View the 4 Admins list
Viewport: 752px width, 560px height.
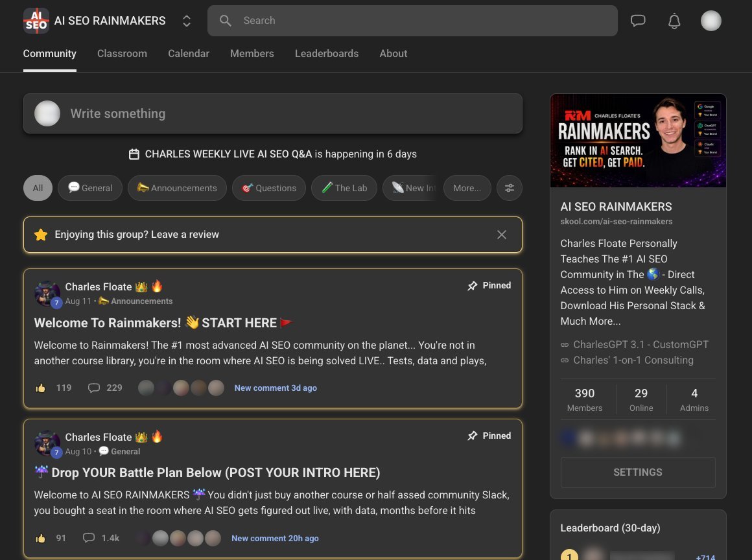tap(694, 400)
